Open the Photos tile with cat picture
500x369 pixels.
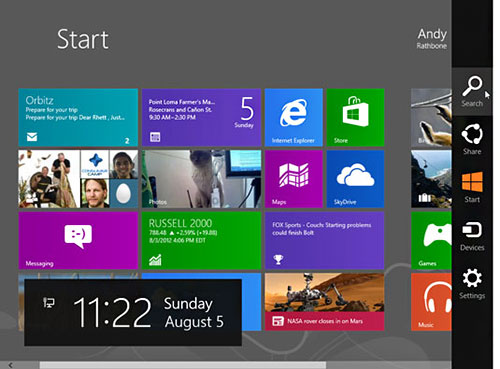point(201,179)
